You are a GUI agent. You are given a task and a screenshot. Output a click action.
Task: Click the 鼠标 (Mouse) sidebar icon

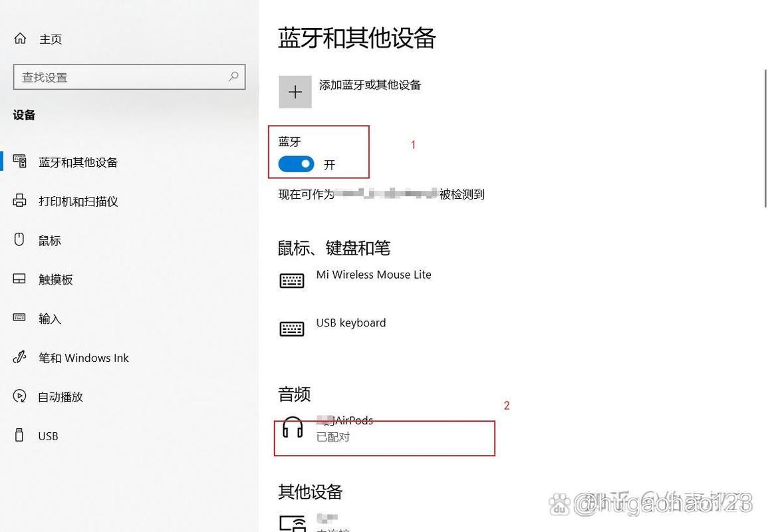[x=21, y=240]
